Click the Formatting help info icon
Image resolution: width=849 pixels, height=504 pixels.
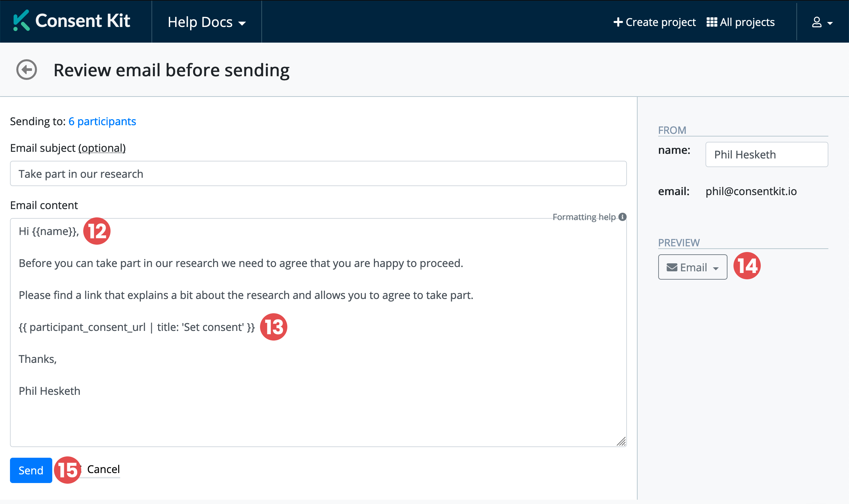622,217
